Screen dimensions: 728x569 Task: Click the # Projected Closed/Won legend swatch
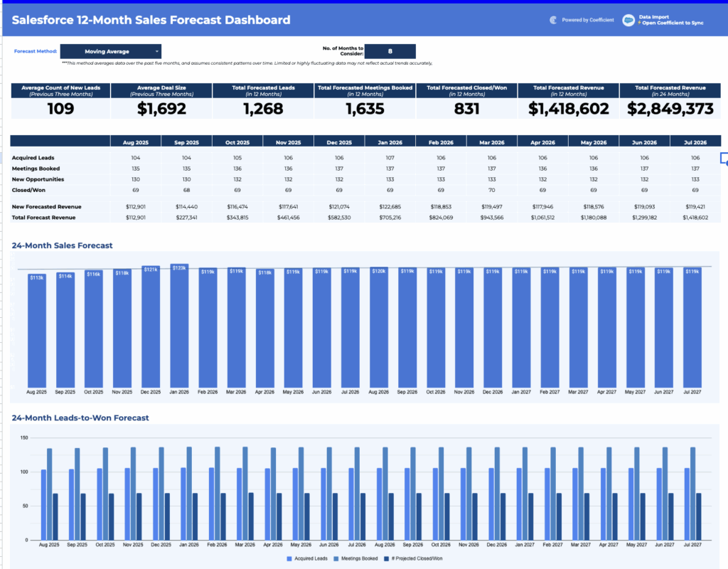click(387, 558)
